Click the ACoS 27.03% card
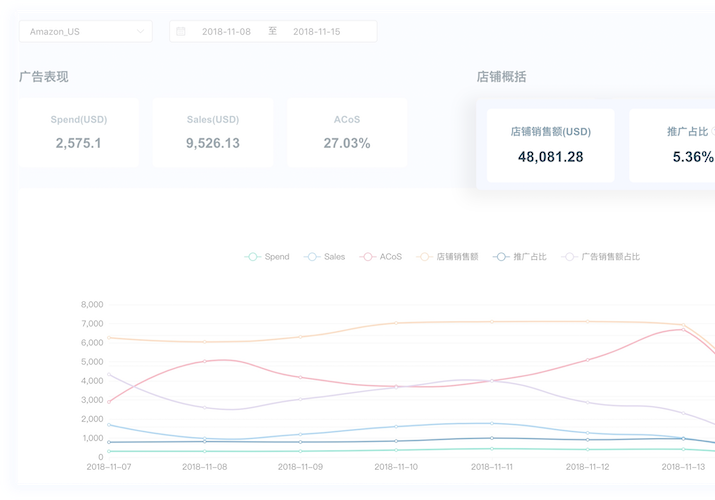 pyautogui.click(x=347, y=132)
